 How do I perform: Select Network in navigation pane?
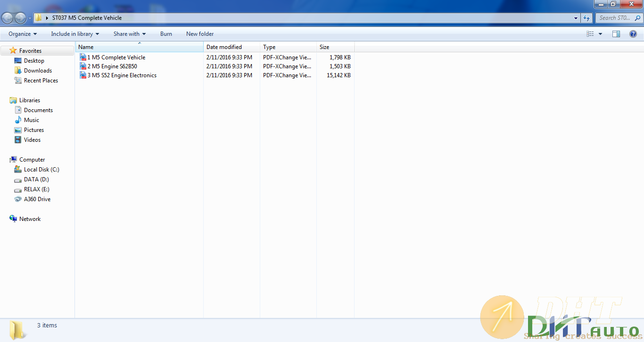point(30,219)
